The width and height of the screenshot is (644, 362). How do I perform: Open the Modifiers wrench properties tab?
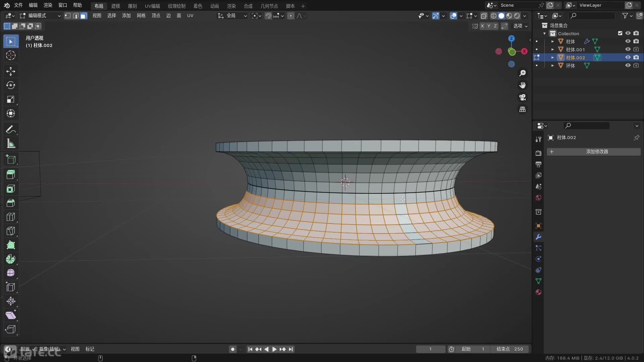click(x=538, y=237)
